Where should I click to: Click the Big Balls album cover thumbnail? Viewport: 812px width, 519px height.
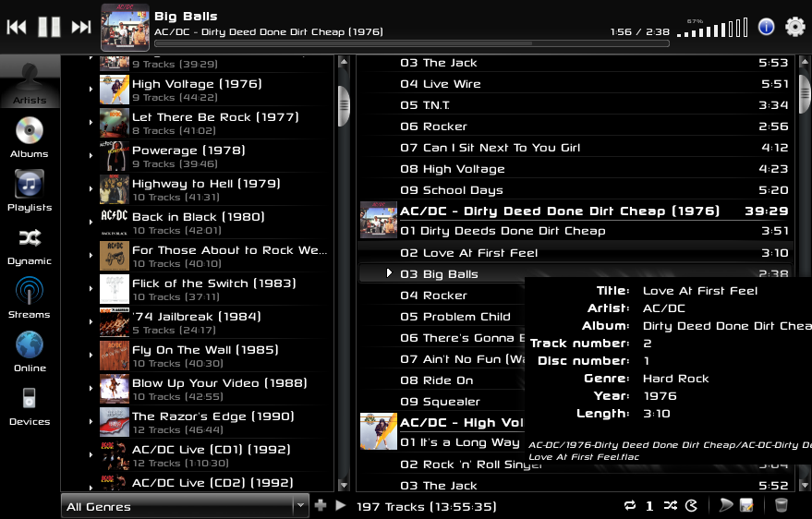coord(125,27)
